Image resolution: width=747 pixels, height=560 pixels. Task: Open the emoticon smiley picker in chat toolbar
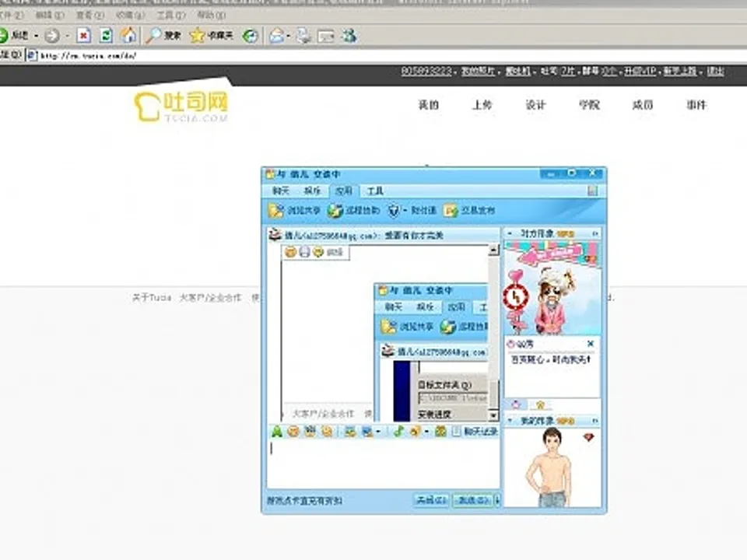tap(293, 431)
